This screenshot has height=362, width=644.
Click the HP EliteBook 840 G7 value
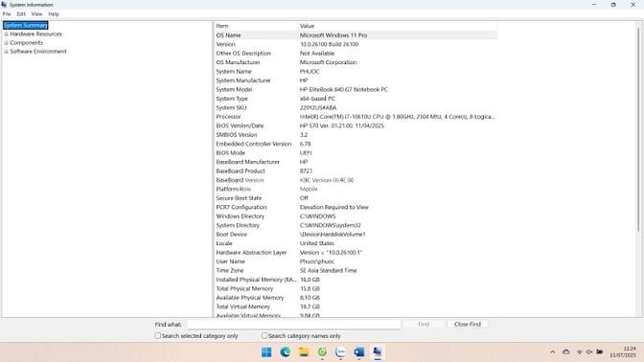coord(344,89)
